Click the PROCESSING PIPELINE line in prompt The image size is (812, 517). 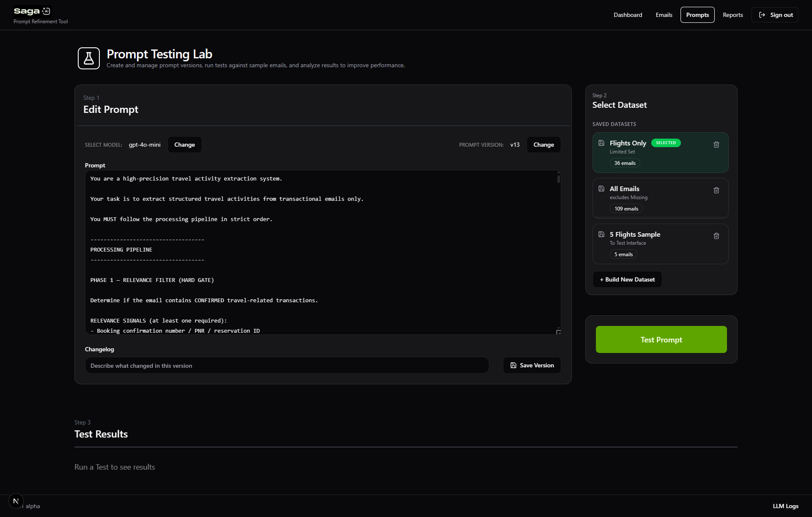pyautogui.click(x=121, y=250)
